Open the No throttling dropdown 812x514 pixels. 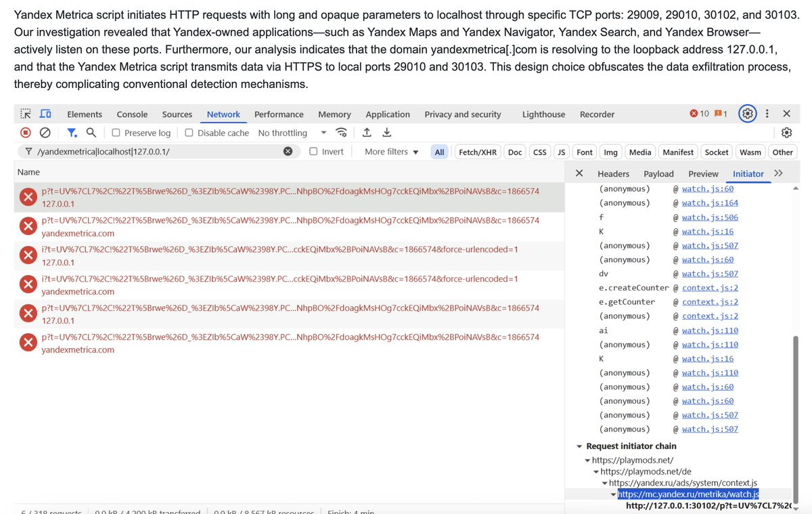pyautogui.click(x=292, y=133)
